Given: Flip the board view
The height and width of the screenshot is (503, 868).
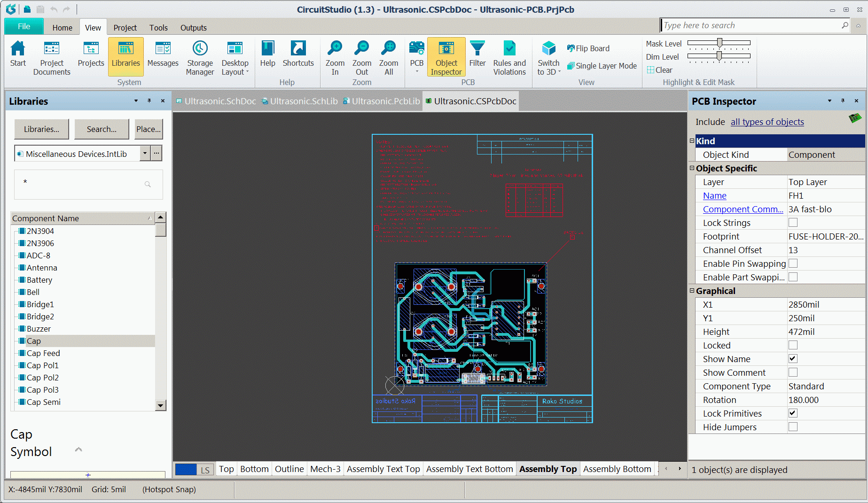Looking at the screenshot, I should tap(588, 48).
